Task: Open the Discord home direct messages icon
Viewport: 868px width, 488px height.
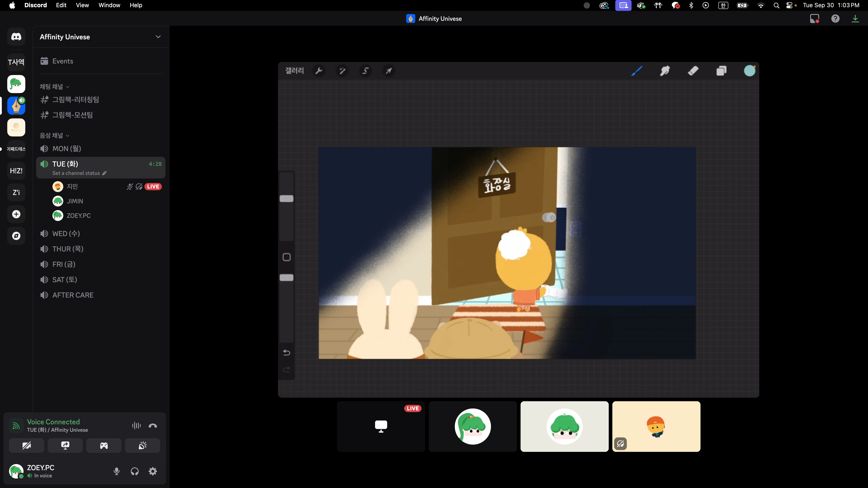Action: [16, 37]
